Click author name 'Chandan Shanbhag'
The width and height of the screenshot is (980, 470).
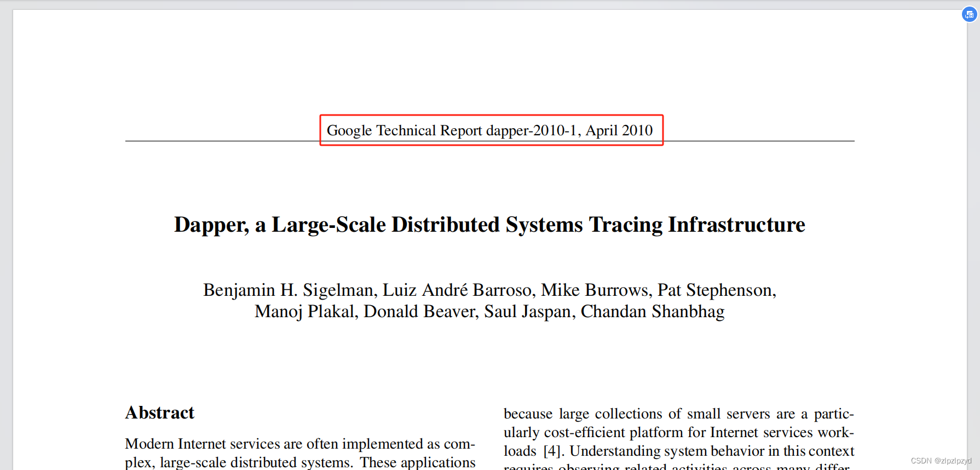(653, 311)
